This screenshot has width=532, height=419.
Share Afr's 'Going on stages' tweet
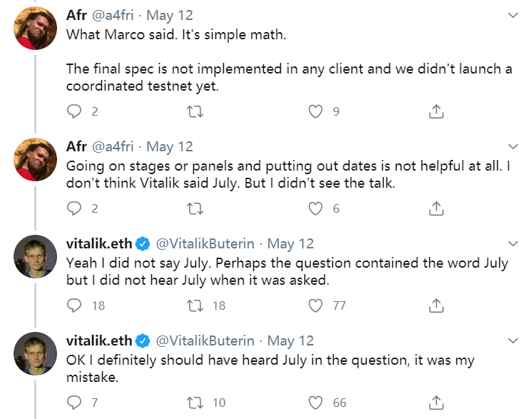coord(436,208)
